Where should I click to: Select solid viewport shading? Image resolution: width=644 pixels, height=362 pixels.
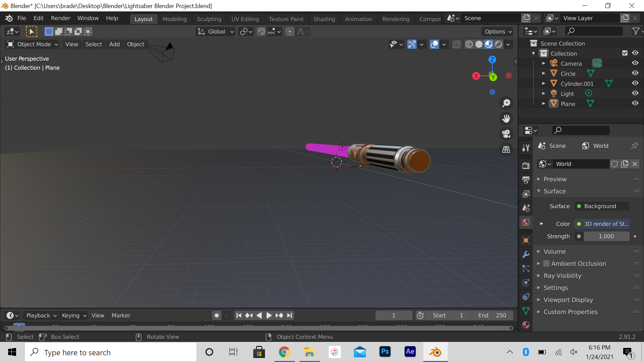[479, 44]
